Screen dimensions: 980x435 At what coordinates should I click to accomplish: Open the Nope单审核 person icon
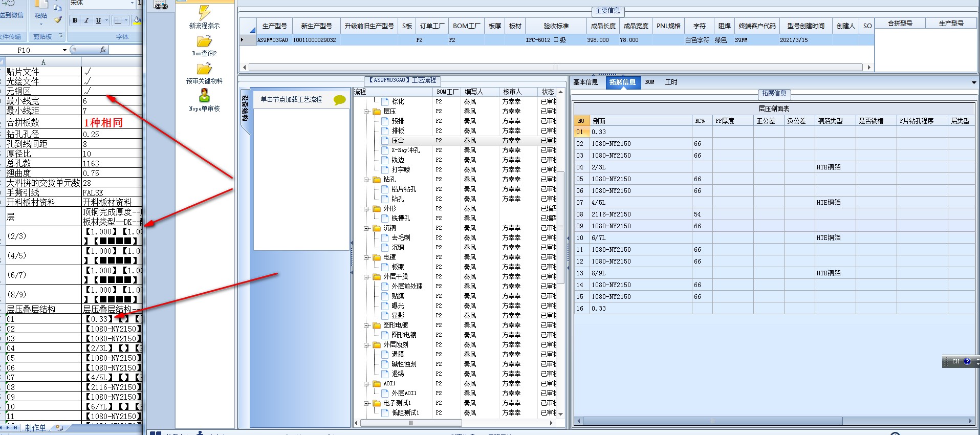click(x=204, y=96)
